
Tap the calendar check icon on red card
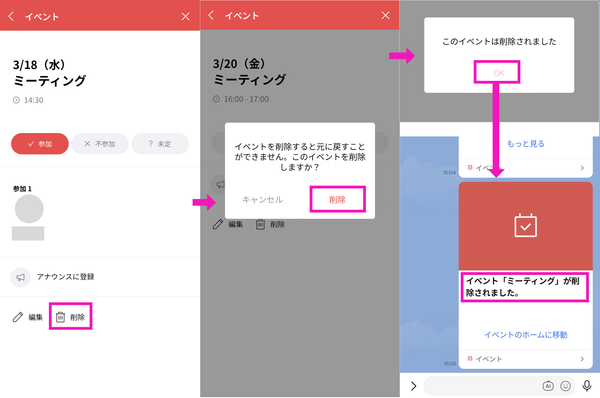(x=525, y=225)
